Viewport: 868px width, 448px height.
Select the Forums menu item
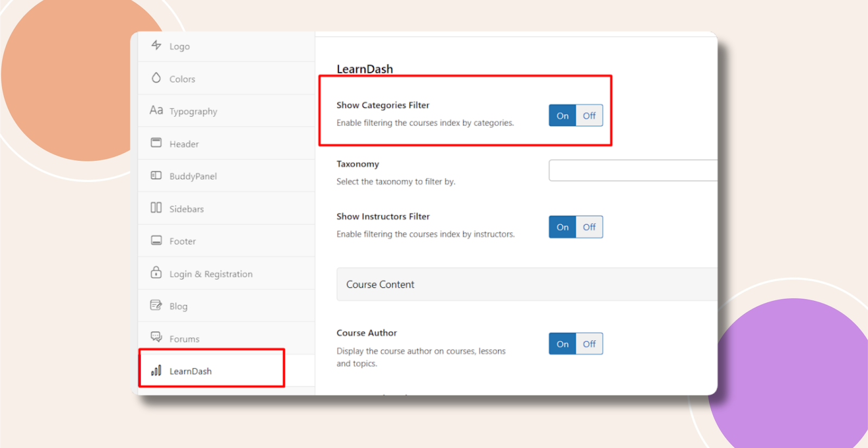coord(227,338)
